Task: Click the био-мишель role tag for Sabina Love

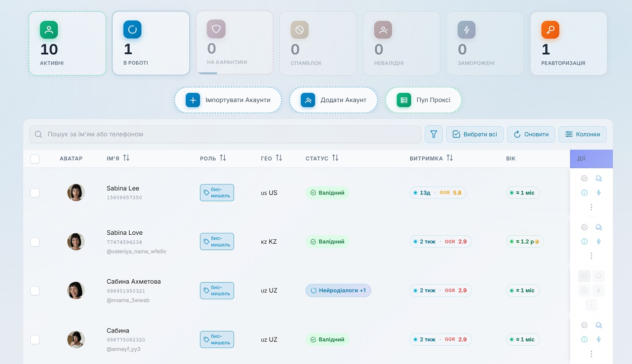Action: [x=217, y=242]
